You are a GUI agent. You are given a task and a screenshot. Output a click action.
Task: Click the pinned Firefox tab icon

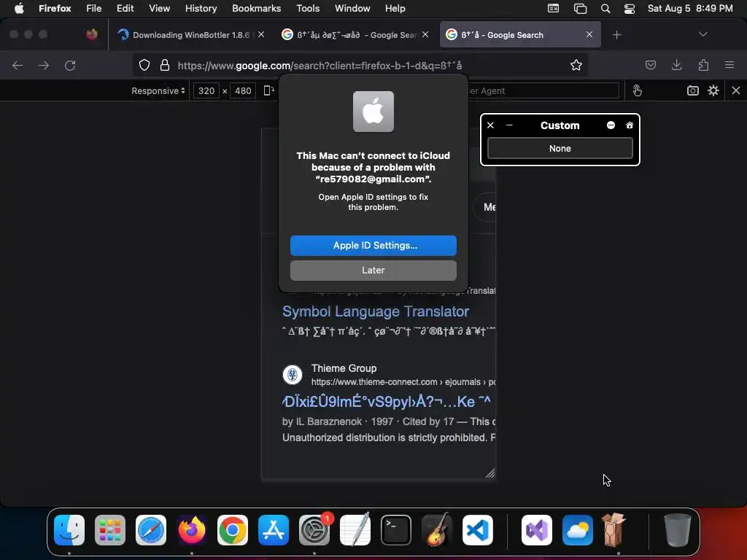point(92,34)
